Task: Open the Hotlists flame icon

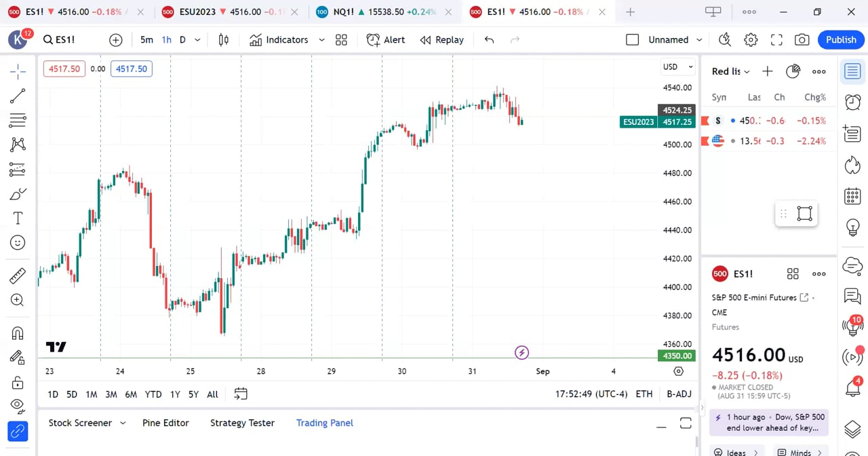Action: (852, 165)
